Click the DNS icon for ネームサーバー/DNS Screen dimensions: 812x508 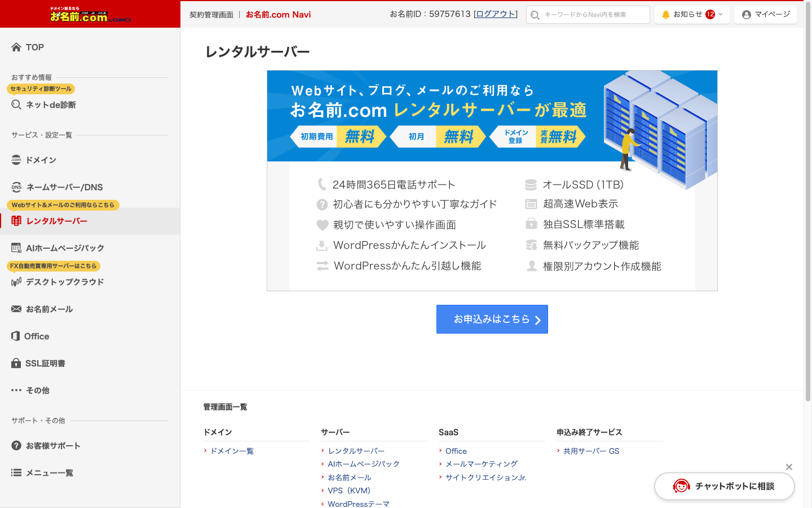[x=16, y=187]
